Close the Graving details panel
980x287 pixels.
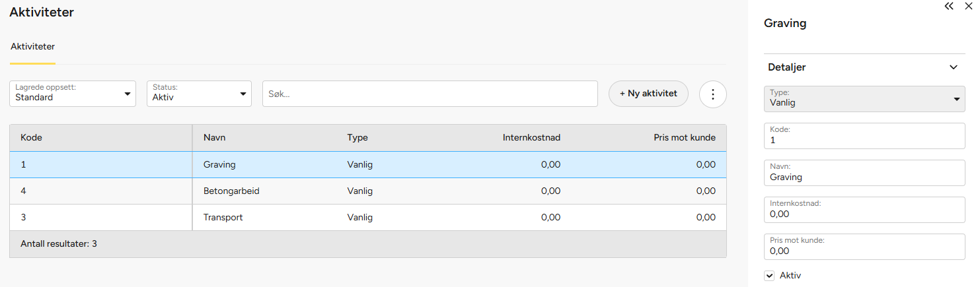coord(969,6)
